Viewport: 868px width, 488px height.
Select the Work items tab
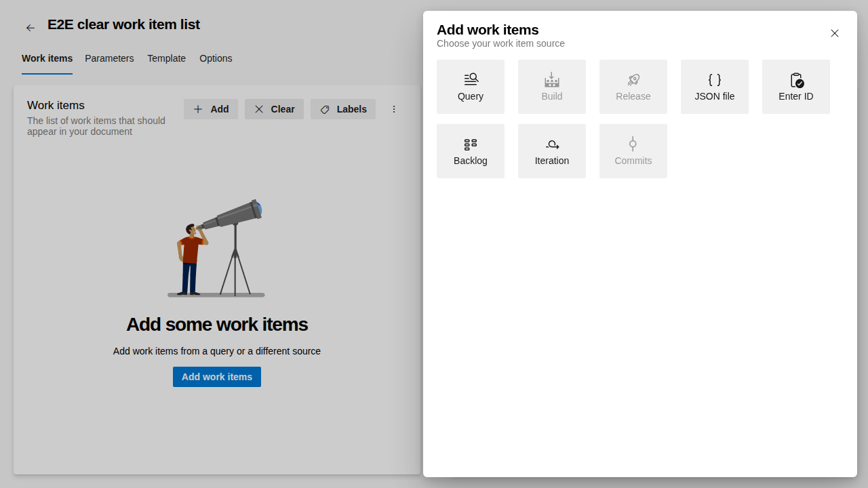click(x=47, y=58)
